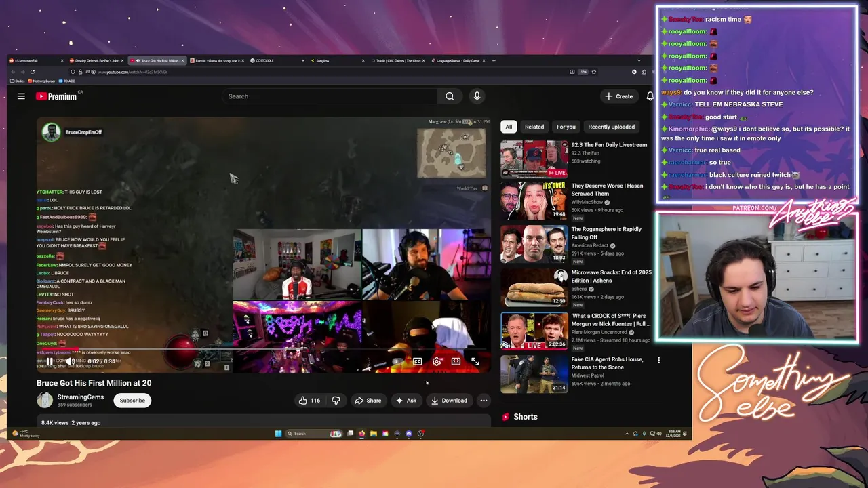Share the video via Share button

[368, 401]
